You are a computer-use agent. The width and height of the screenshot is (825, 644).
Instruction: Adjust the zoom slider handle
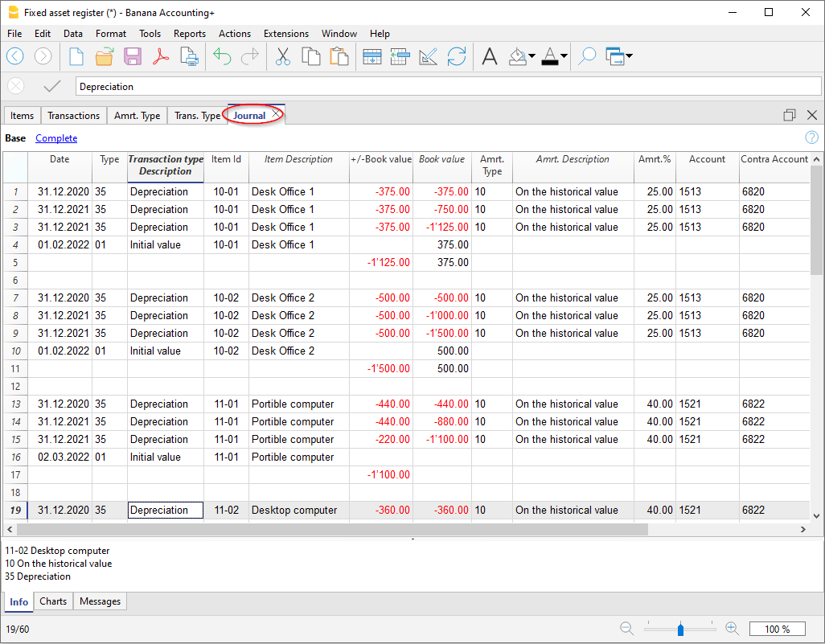681,629
